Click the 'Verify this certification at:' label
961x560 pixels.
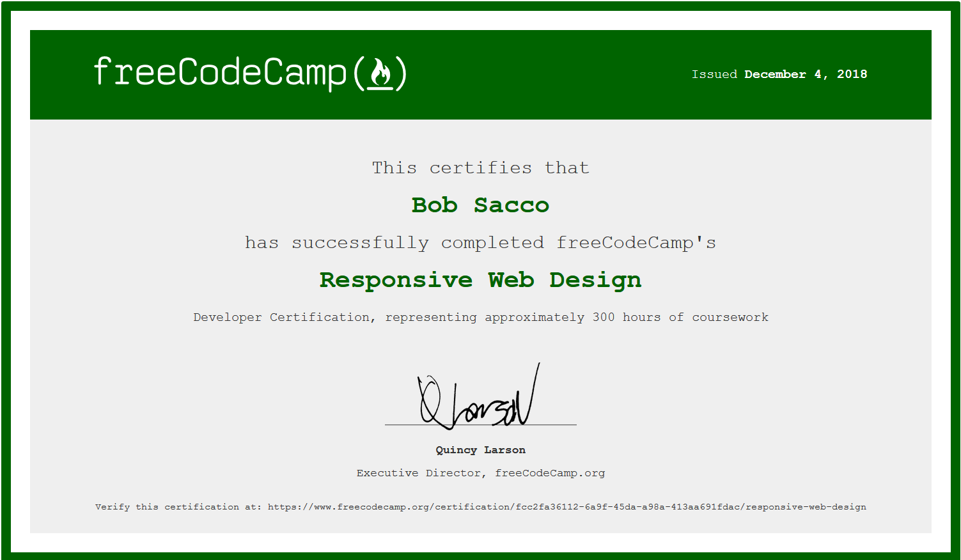pos(178,507)
